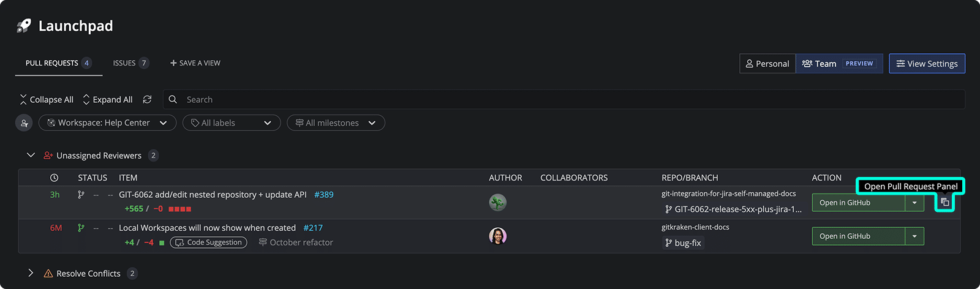
Task: Click the Launchpad rocket icon
Action: click(24, 26)
